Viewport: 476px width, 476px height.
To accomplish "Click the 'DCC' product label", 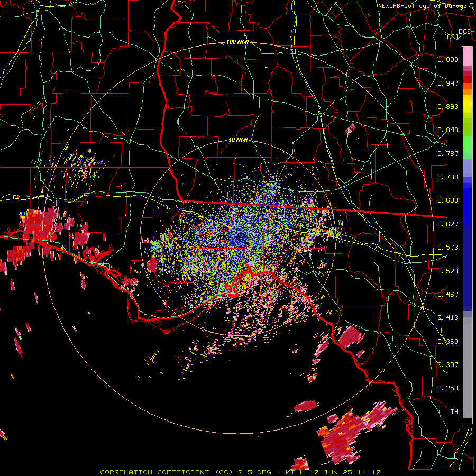I will (464, 32).
